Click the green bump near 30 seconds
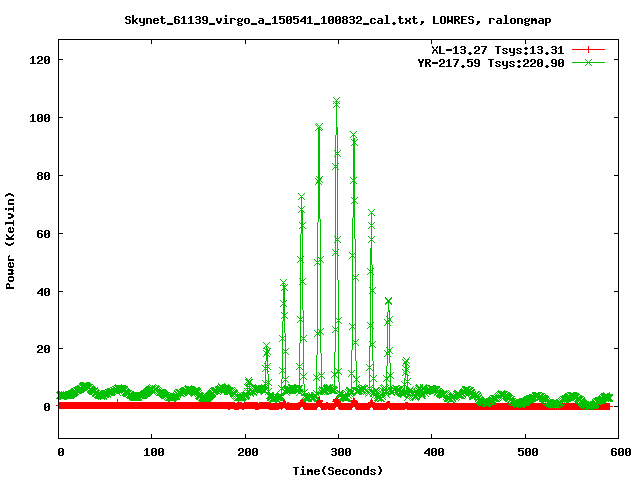The width and height of the screenshot is (640, 480). [x=86, y=386]
